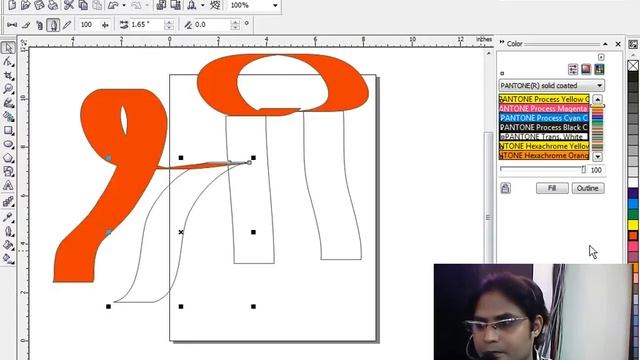Viewport: 640px width, 360px height.
Task: Select PANTONE Trans. White swatch
Action: click(x=544, y=137)
